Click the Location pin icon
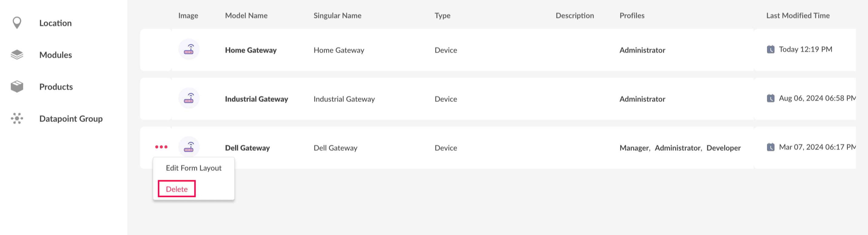Screen dimensions: 868x235 (17, 23)
